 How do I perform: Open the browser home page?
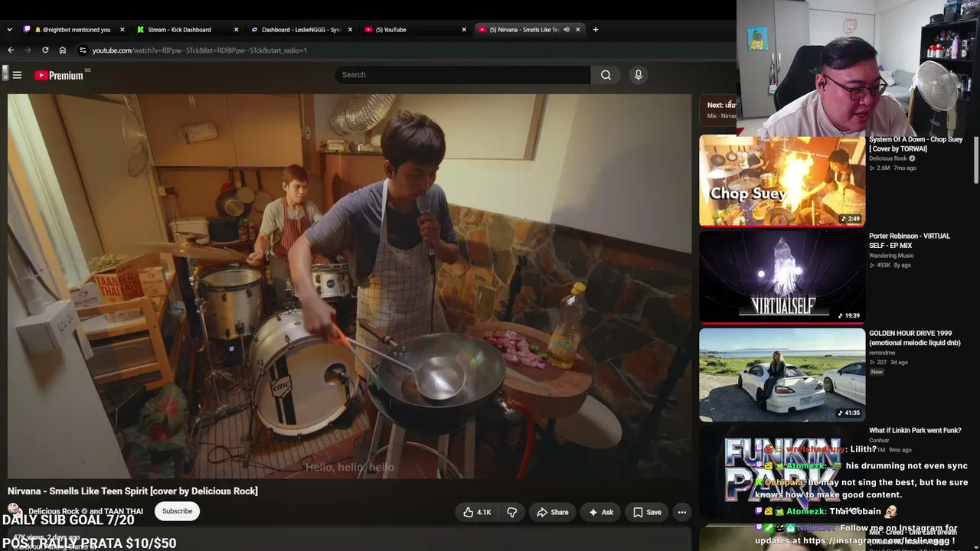pyautogui.click(x=63, y=51)
